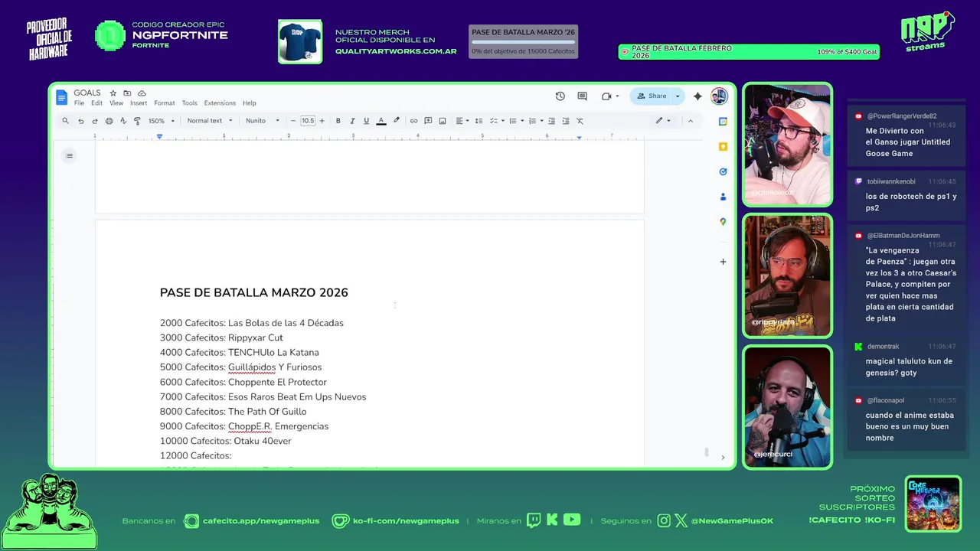Viewport: 980px width, 551px height.
Task: Open the numbered list dropdown
Action: 535,121
